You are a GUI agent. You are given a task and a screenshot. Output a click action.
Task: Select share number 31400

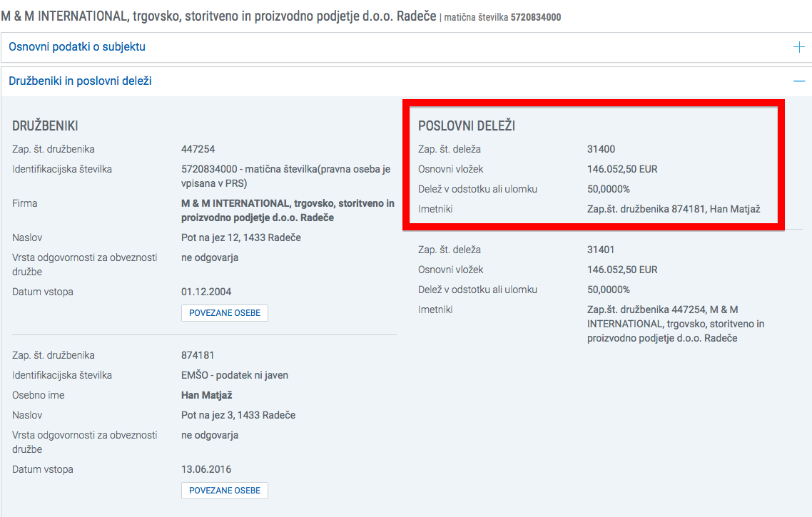coord(602,149)
